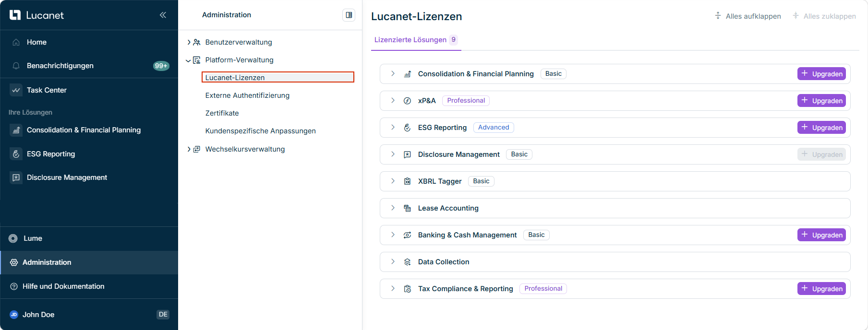Toggle the Administration panel layout icon

349,15
